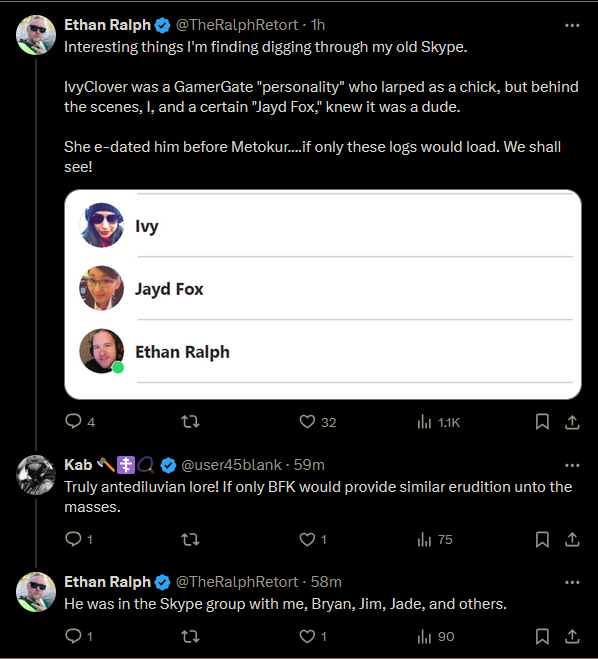View analytics showing 1.1K views
Image resolution: width=598 pixels, height=659 pixels.
point(439,422)
